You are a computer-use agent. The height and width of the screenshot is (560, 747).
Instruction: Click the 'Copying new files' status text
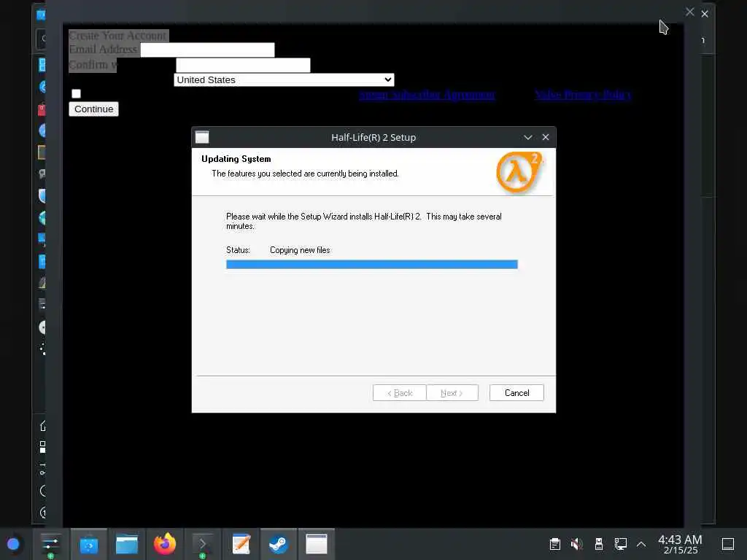coord(300,250)
